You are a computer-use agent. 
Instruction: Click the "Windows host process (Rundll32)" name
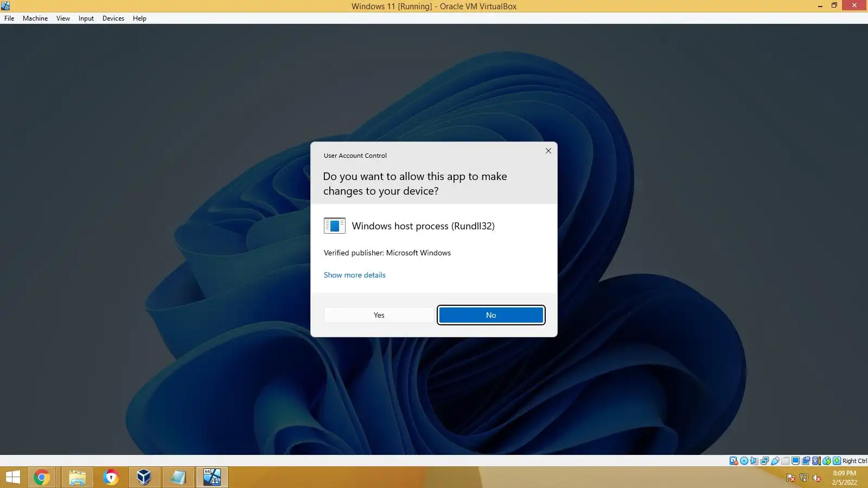423,226
